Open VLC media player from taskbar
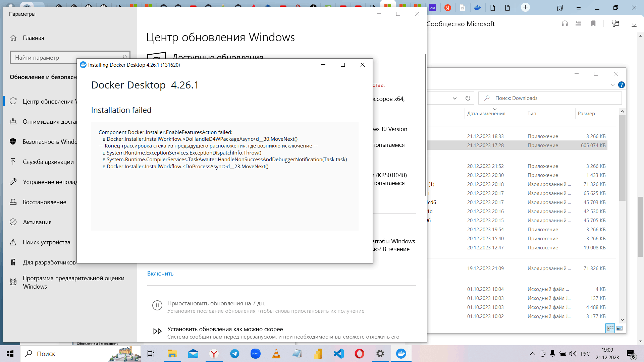644x362 pixels. coord(276,354)
